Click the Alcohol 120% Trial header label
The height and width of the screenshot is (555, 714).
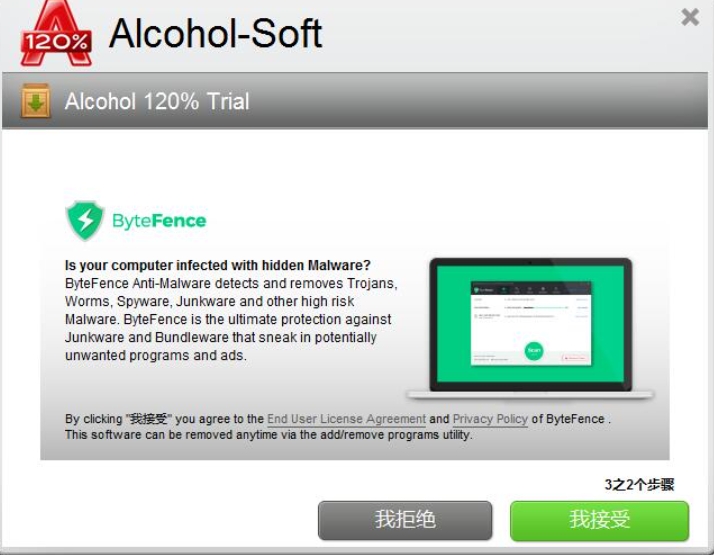tap(157, 101)
